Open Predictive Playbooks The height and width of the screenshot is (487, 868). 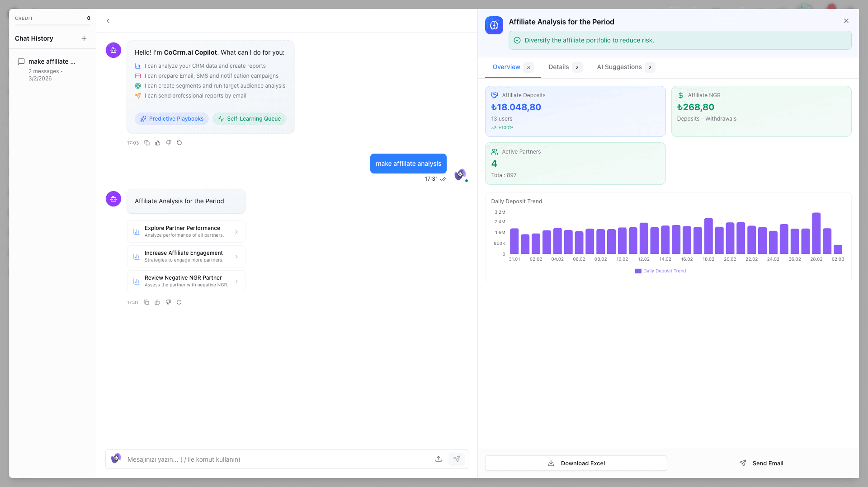(x=171, y=118)
